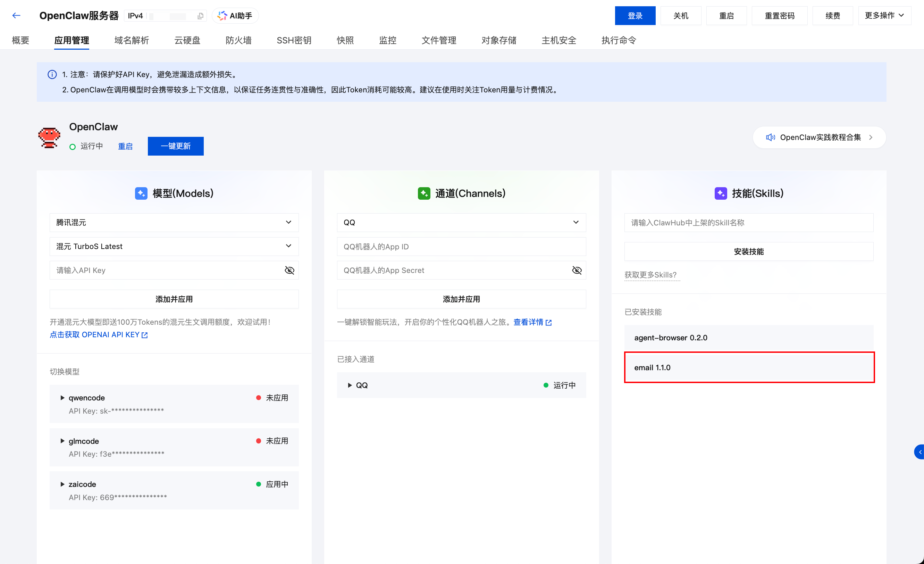Viewport: 924px width, 564px height.
Task: Click the speaker icon beside OpenClaw实践教程合集
Action: 771,137
